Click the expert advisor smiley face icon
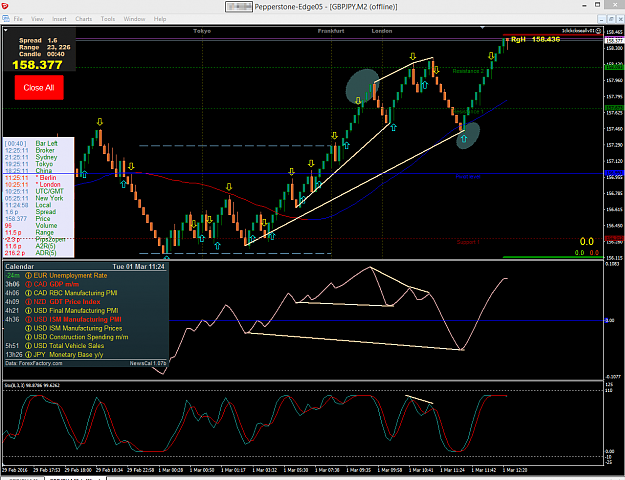The height and width of the screenshot is (480, 625). [x=598, y=31]
